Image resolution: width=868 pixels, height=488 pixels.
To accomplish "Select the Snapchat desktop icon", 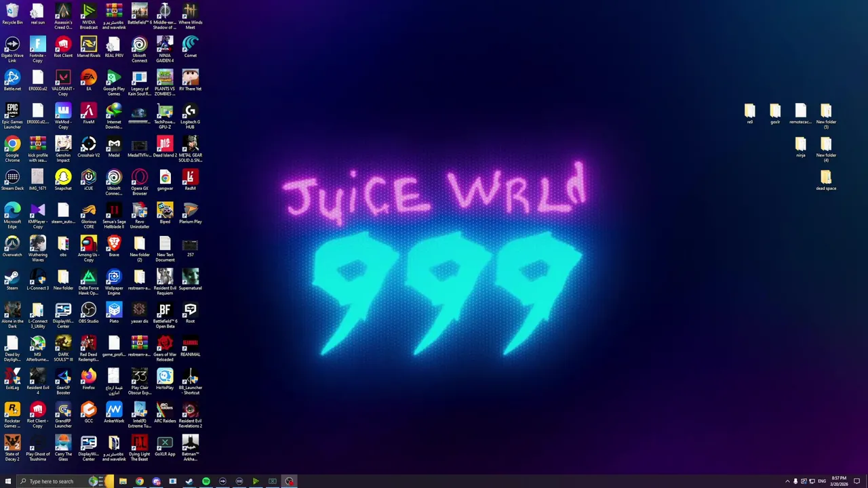I will point(63,180).
